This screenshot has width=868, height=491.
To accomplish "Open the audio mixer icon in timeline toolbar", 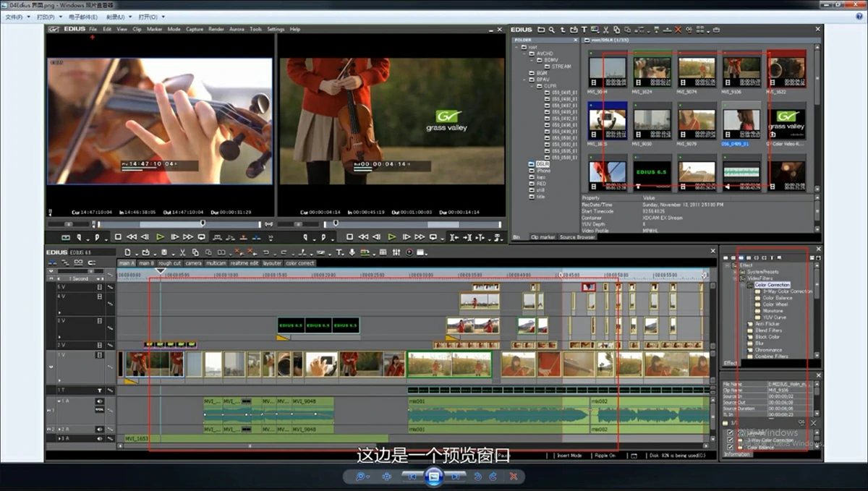I will [396, 252].
